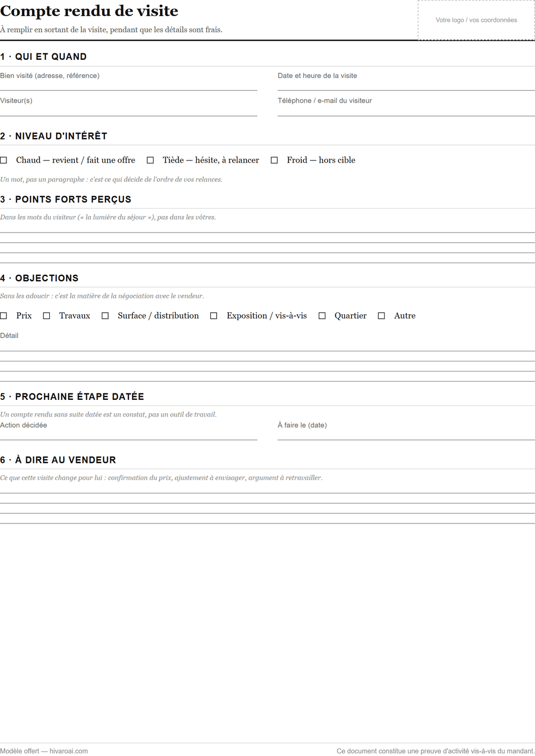535x756 pixels.
Task: Check the Chaud interest level box
Action: pyautogui.click(x=4, y=160)
